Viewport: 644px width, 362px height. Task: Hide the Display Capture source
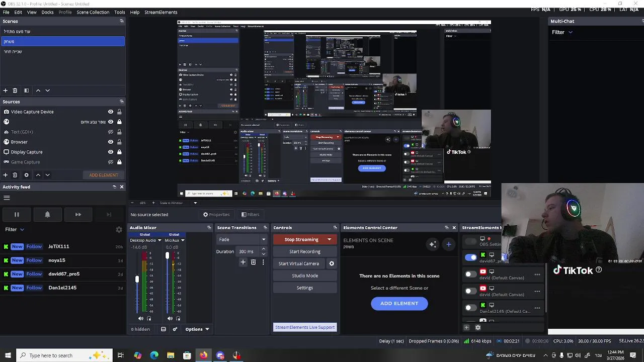[x=111, y=152]
